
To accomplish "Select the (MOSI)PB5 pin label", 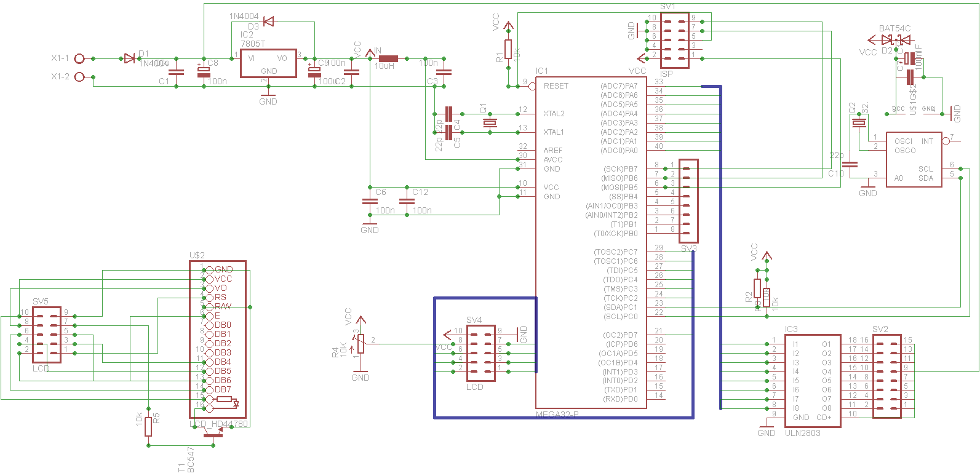I will tap(619, 188).
